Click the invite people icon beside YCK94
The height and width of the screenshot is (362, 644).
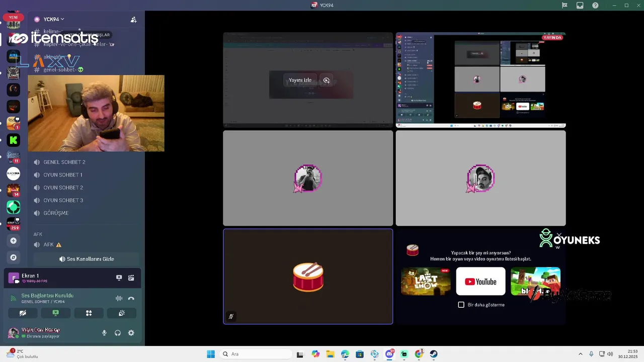[133, 20]
